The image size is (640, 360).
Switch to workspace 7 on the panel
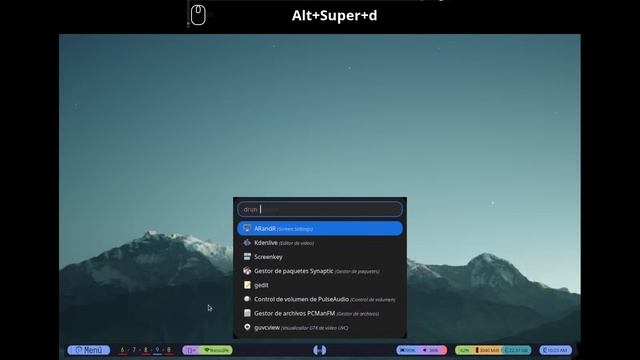(134, 350)
